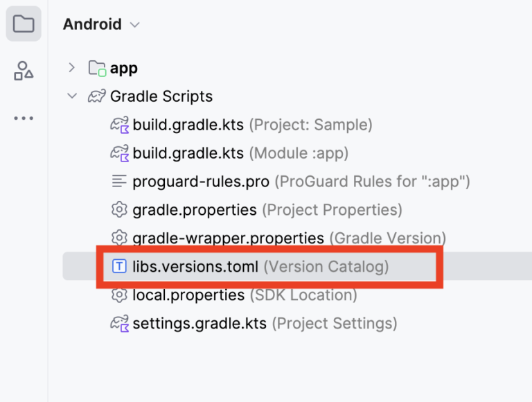This screenshot has width=532, height=402.
Task: Collapse the Gradle Scripts node
Action: click(71, 96)
